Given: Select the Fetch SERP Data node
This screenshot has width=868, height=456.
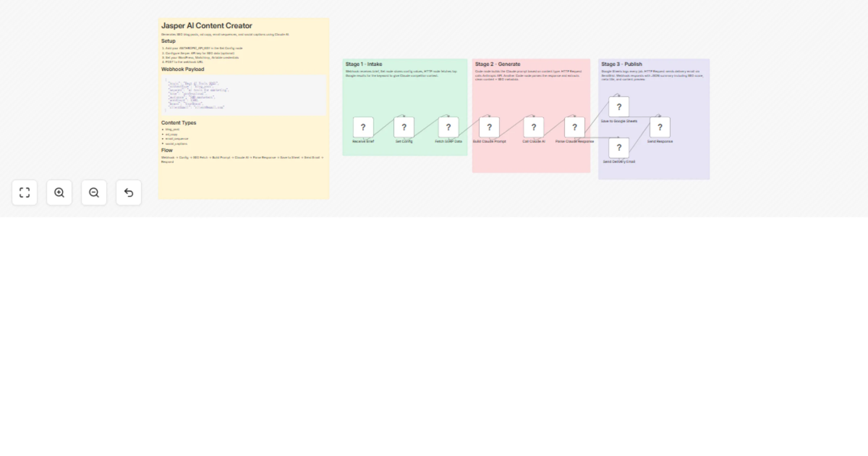Looking at the screenshot, I should [448, 127].
